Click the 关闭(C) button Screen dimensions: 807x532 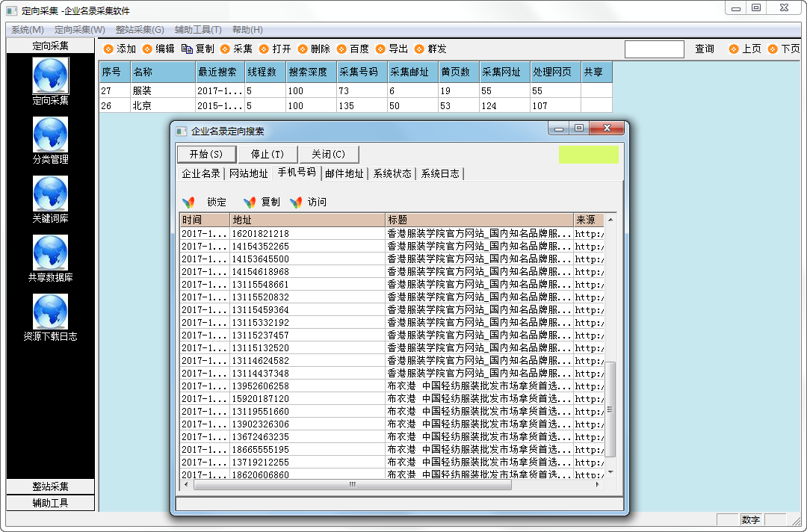329,155
